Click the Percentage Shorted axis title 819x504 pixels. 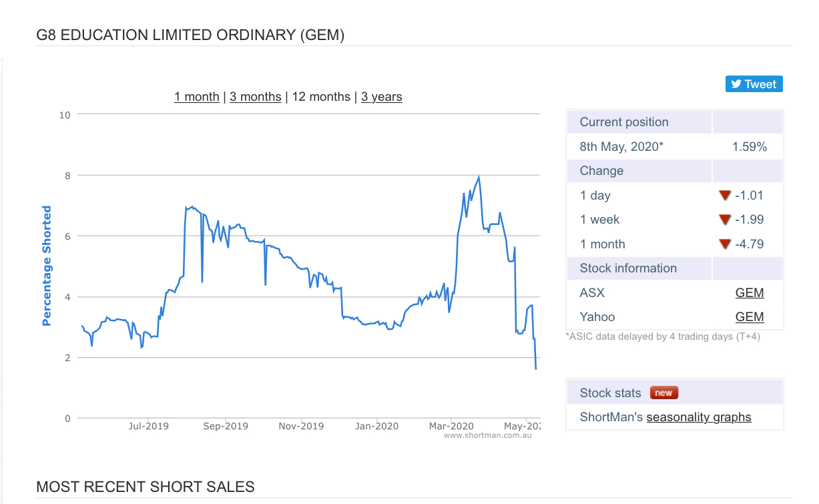(x=47, y=266)
